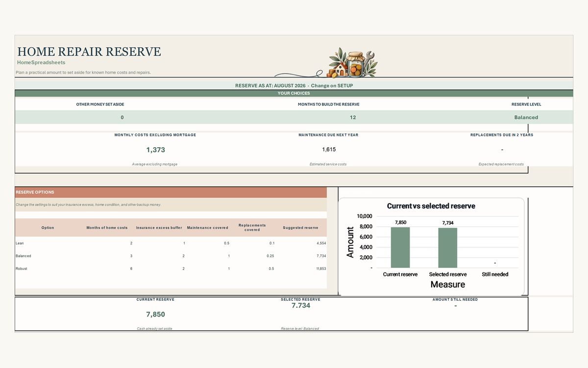Click the 'Months of home costs' column header
This screenshot has height=368, width=588.
click(x=107, y=228)
